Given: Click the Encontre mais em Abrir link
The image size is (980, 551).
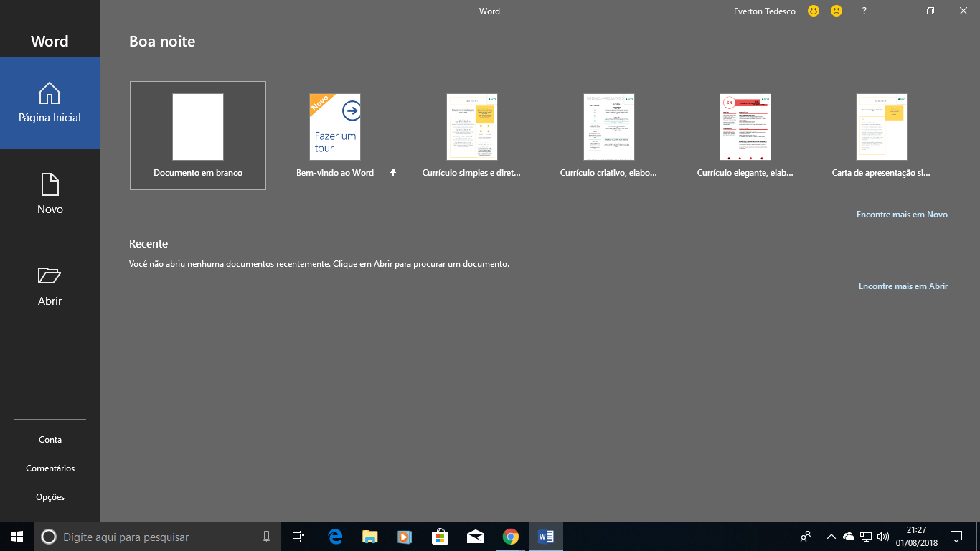Looking at the screenshot, I should 903,286.
